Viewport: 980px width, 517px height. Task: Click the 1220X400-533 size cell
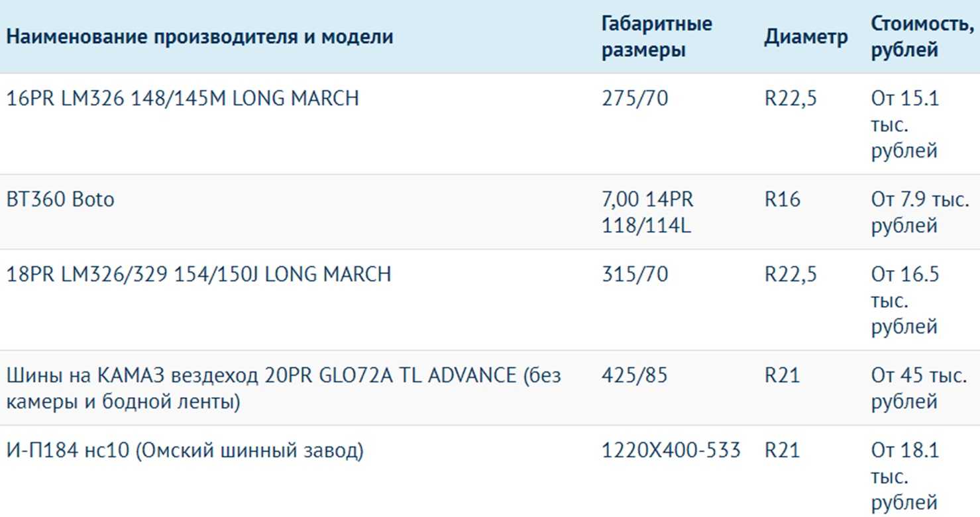[671, 451]
